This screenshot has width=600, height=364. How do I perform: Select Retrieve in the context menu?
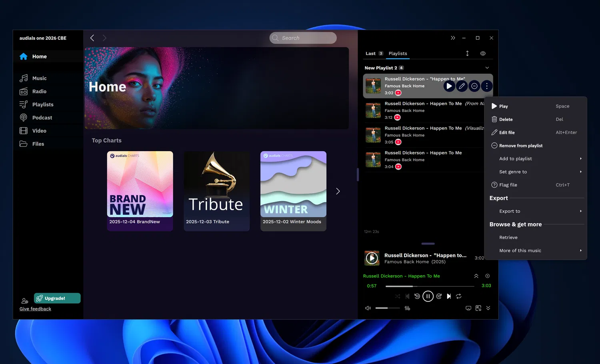(x=536, y=238)
